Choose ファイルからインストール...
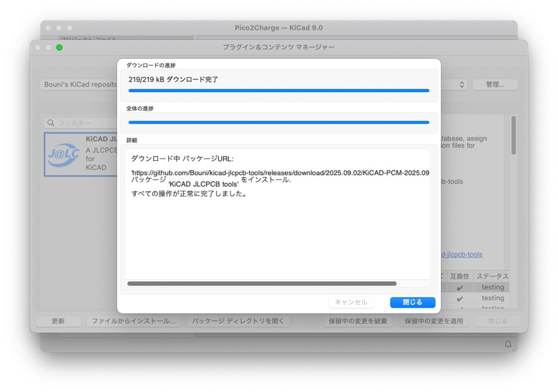 [x=134, y=321]
